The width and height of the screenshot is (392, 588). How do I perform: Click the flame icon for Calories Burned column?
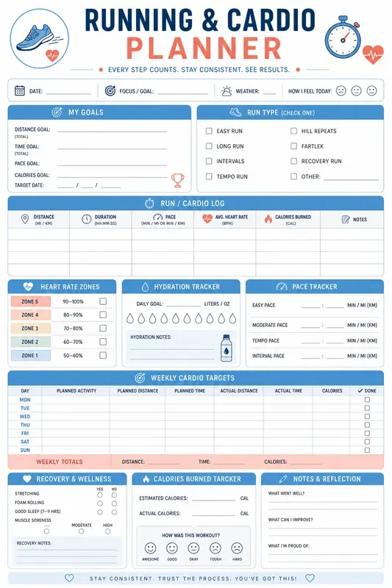coord(268,219)
